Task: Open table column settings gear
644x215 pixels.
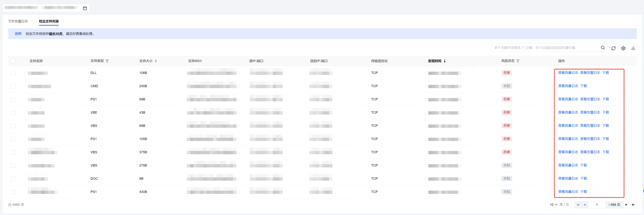Action: [623, 48]
